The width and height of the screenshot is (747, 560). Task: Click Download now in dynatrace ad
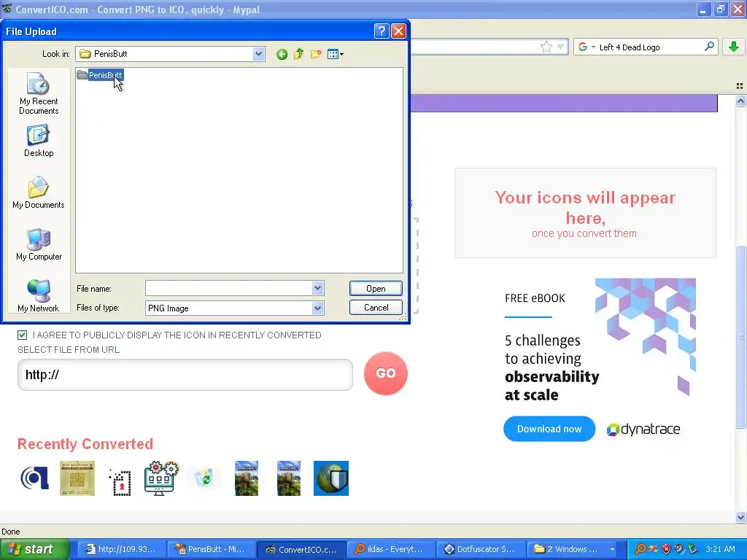(549, 429)
